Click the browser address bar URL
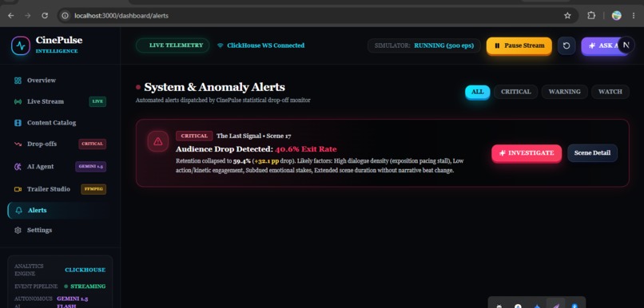This screenshot has height=308, width=644. coord(121,16)
